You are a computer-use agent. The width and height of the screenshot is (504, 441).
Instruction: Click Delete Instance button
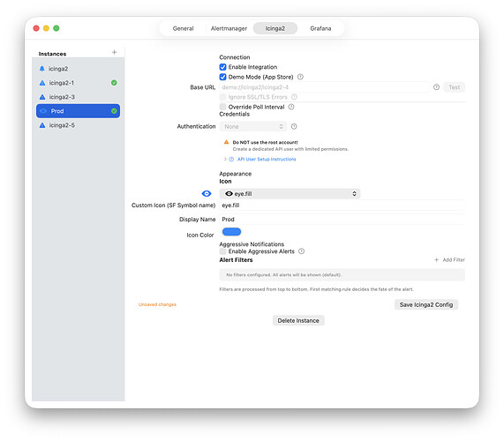298,320
